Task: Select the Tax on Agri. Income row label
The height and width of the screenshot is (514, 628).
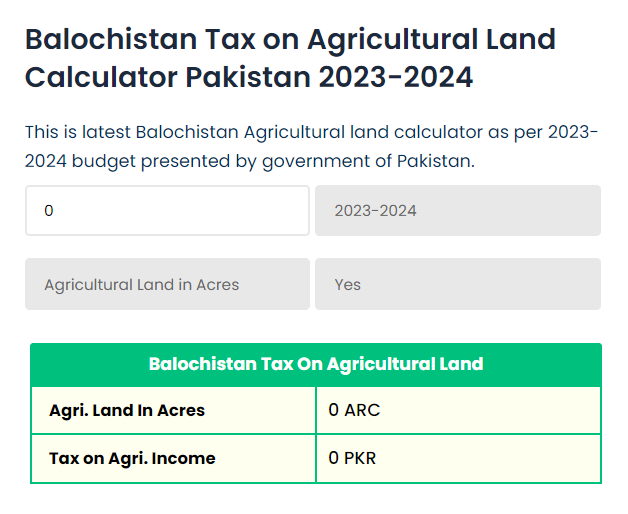Action: point(132,459)
